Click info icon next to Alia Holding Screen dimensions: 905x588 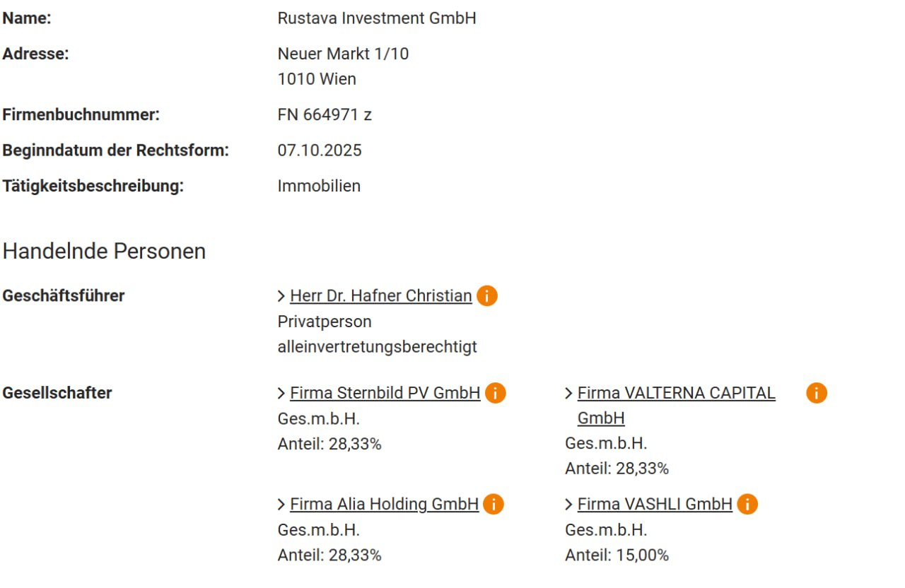(494, 505)
